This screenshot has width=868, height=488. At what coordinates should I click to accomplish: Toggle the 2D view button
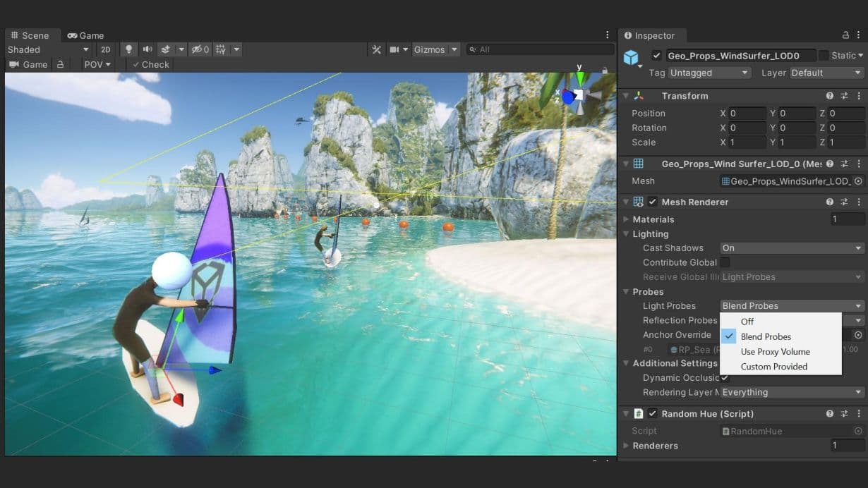coord(107,49)
